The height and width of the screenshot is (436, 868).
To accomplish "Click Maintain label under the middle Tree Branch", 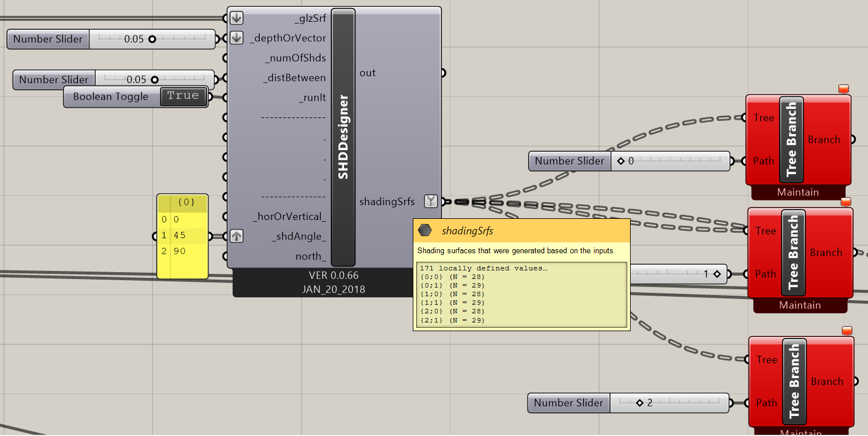I will click(800, 305).
